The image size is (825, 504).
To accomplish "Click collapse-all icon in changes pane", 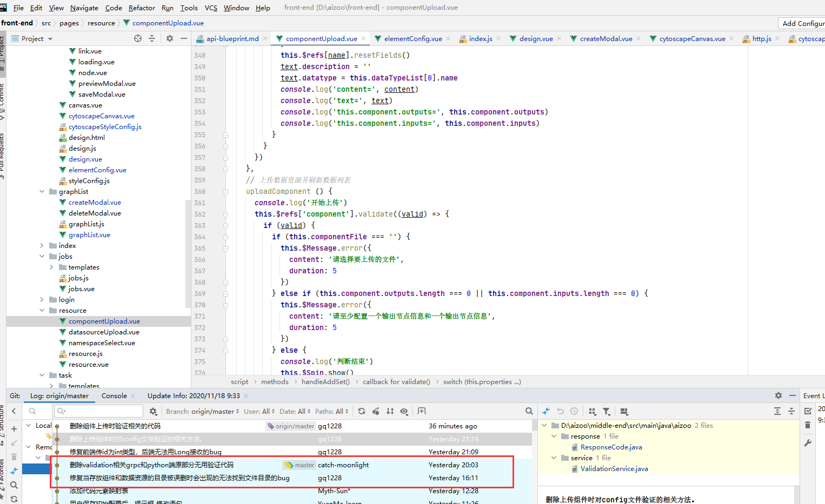I will coord(791,411).
